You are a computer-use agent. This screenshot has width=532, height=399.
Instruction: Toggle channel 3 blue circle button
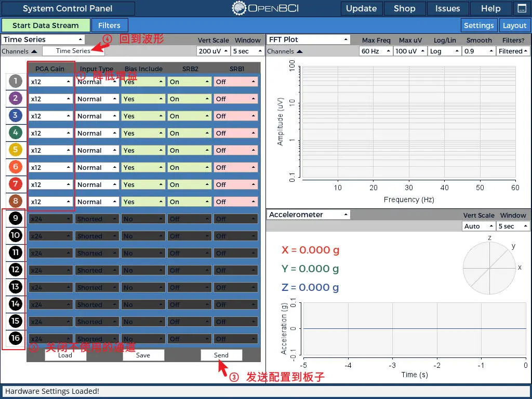15,116
